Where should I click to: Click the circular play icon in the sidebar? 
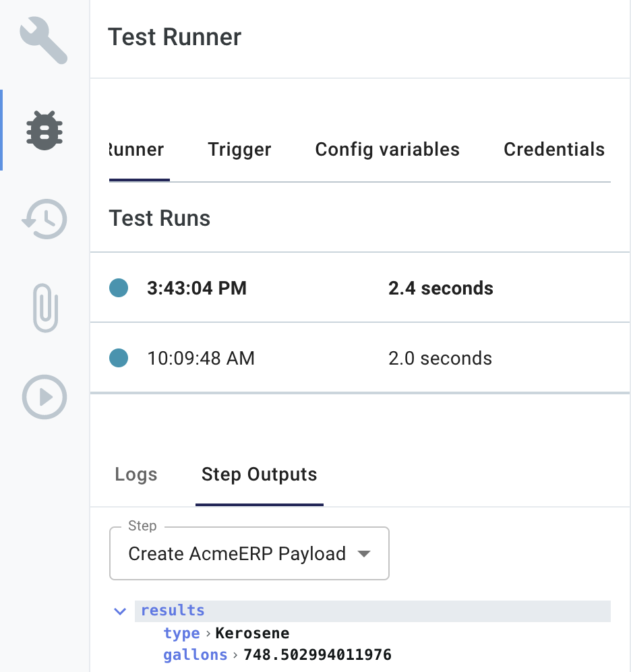coord(43,398)
